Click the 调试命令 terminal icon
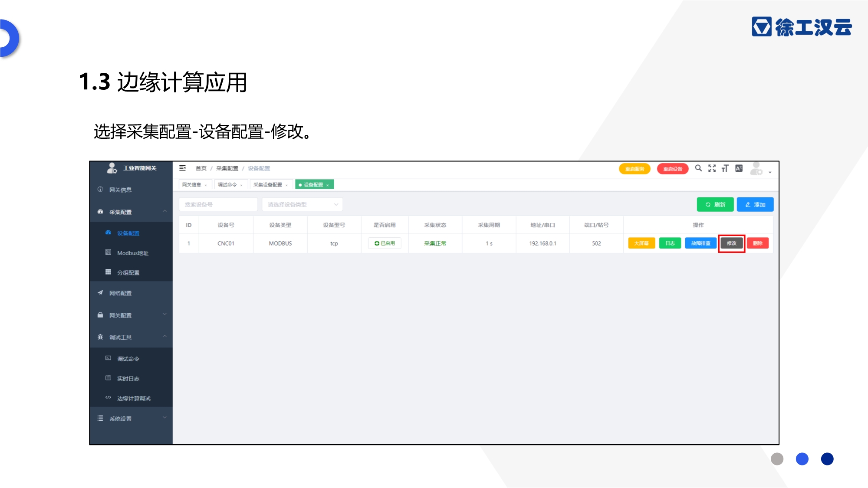 click(108, 358)
